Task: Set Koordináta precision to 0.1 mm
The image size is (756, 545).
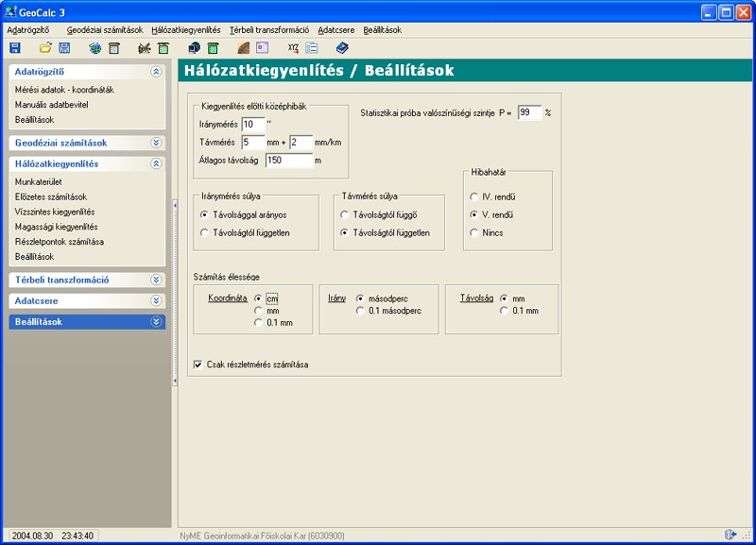Action: pyautogui.click(x=273, y=323)
